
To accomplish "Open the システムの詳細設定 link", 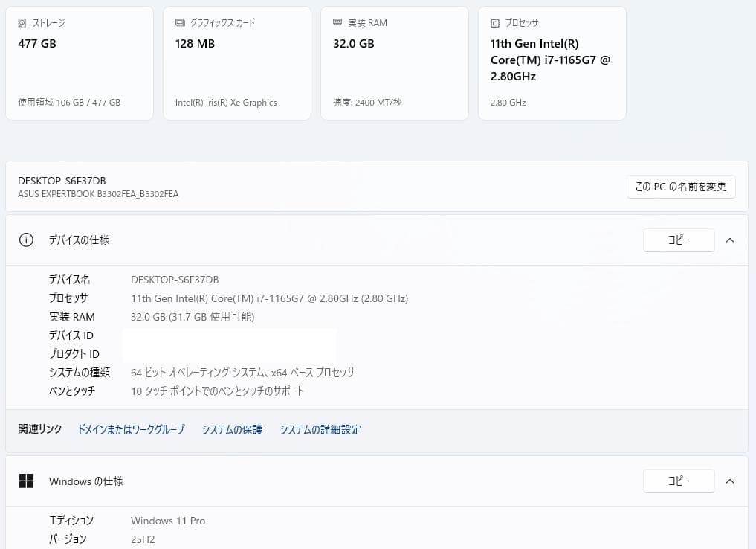I will 320,429.
